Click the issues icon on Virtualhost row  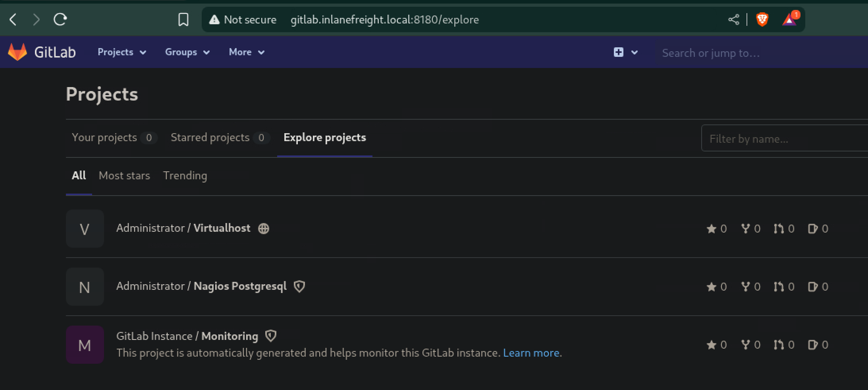click(x=813, y=229)
